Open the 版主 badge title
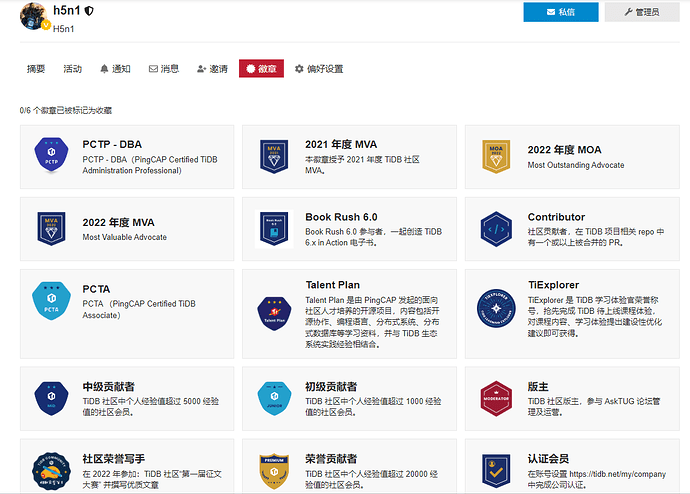690x494 pixels. click(538, 387)
